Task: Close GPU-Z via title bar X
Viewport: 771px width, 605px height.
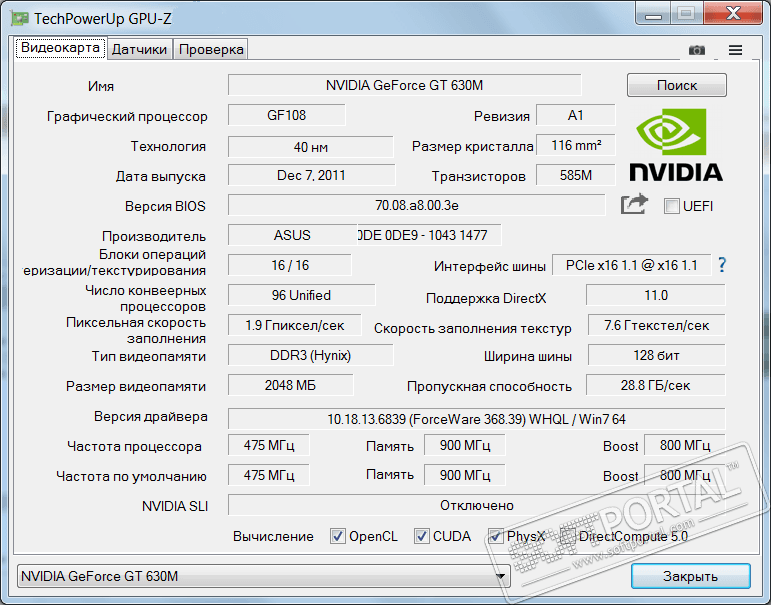Action: 733,13
